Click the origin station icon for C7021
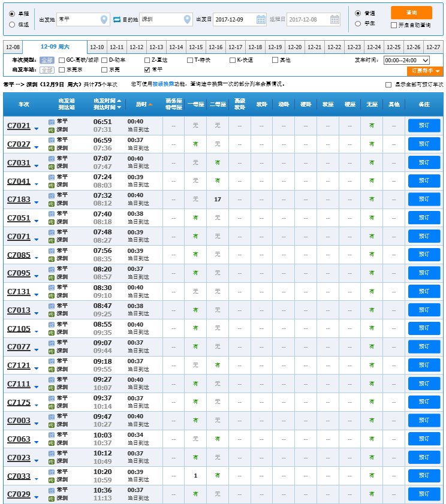The width and height of the screenshot is (446, 504). pos(51,122)
